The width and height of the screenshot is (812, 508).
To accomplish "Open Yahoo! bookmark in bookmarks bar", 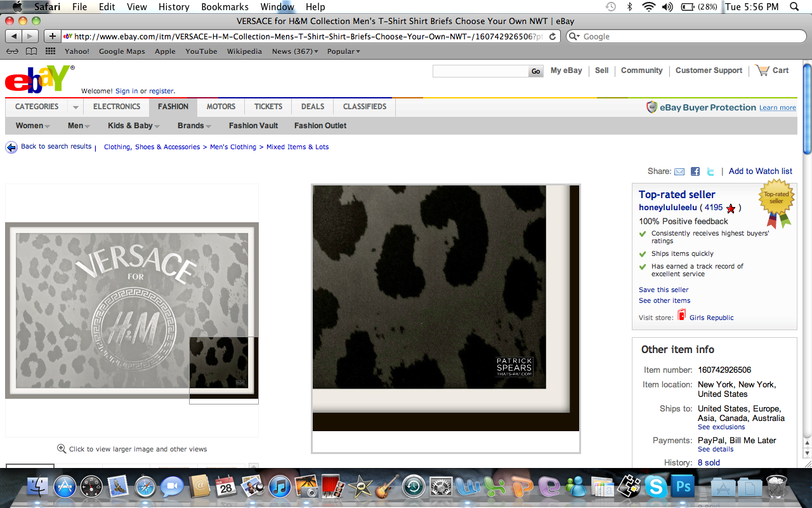I will (x=77, y=51).
